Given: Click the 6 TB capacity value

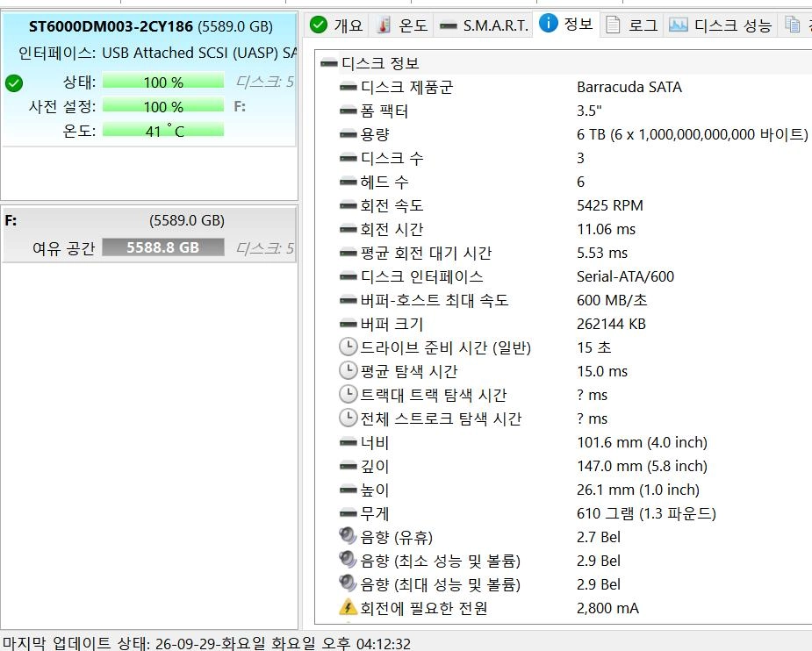Looking at the screenshot, I should point(692,134).
